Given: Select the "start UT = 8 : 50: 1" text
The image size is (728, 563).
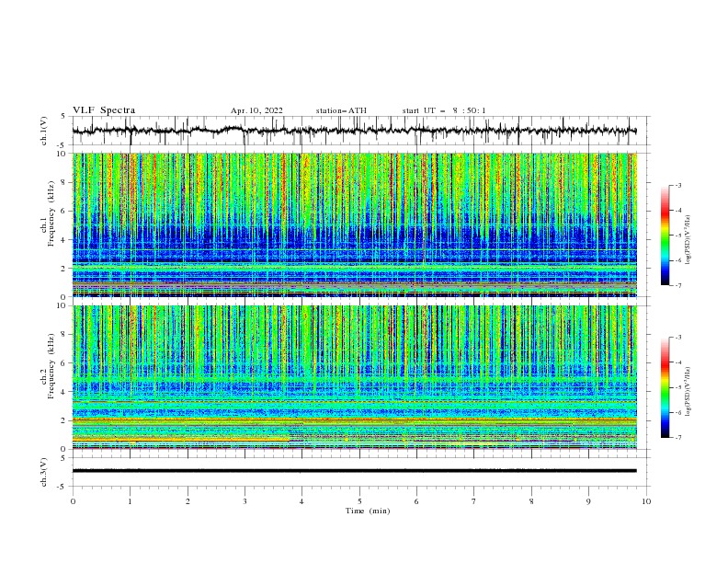Looking at the screenshot, I should 444,110.
